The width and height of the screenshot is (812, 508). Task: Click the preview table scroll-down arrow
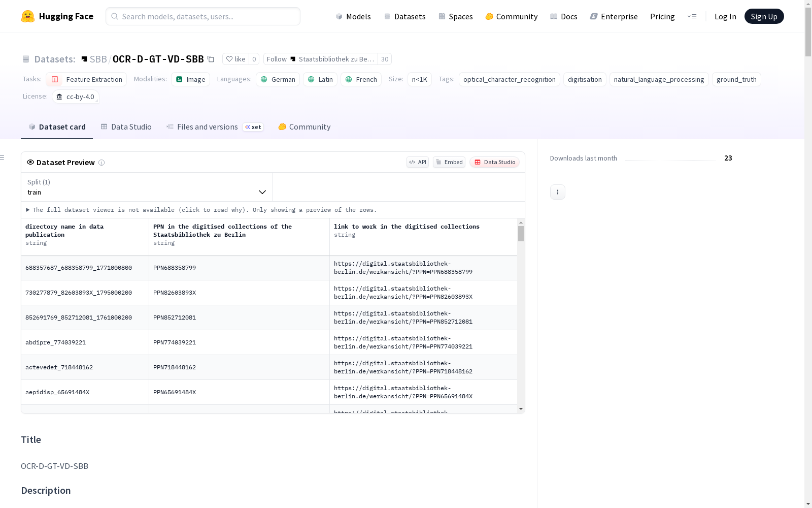pyautogui.click(x=521, y=409)
